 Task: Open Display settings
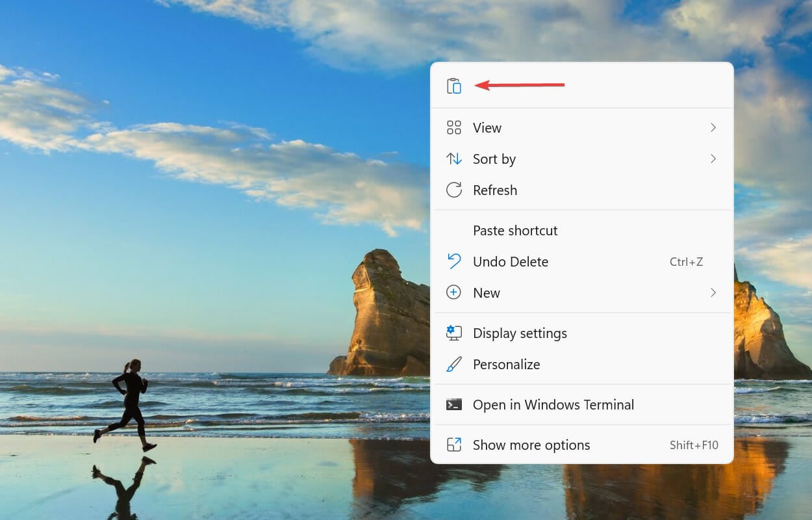click(520, 333)
